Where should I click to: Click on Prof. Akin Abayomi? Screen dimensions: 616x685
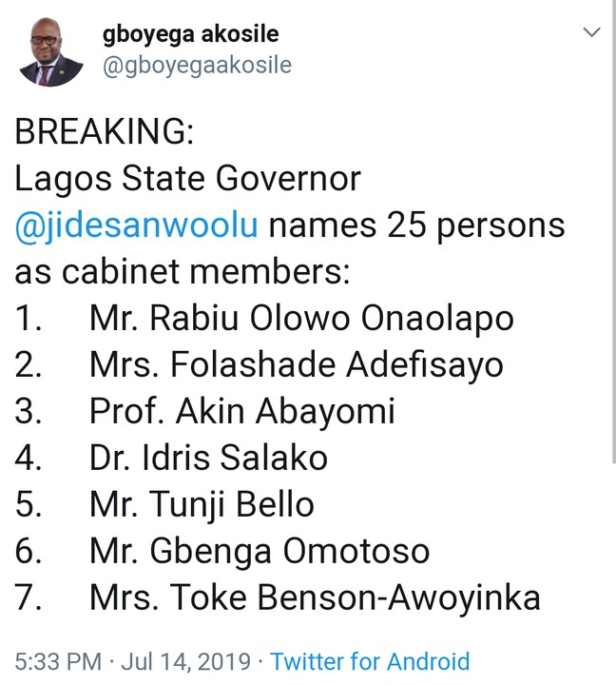point(241,412)
